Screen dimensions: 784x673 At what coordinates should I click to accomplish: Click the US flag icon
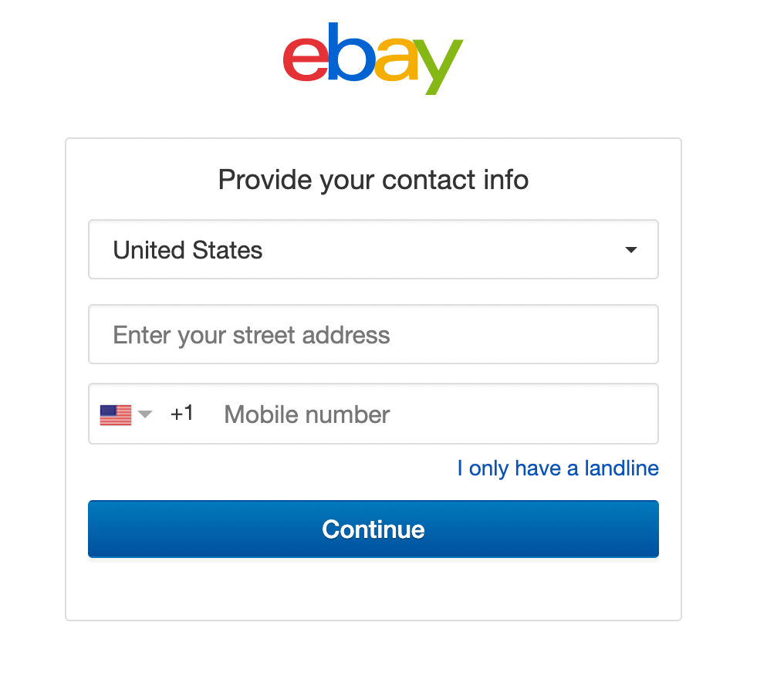click(116, 414)
